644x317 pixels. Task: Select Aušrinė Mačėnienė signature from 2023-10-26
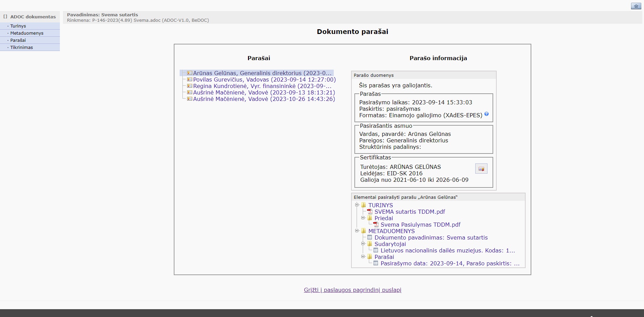(x=264, y=99)
